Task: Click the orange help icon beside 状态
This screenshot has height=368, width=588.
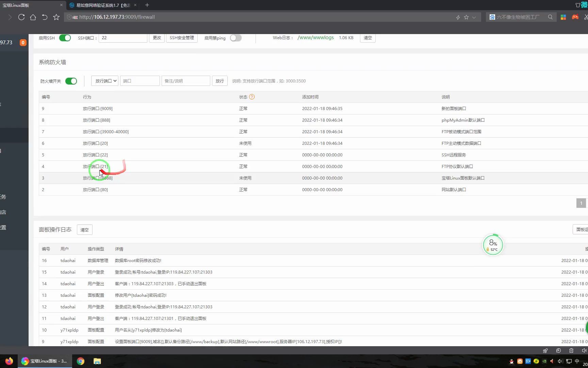Action: (x=252, y=97)
